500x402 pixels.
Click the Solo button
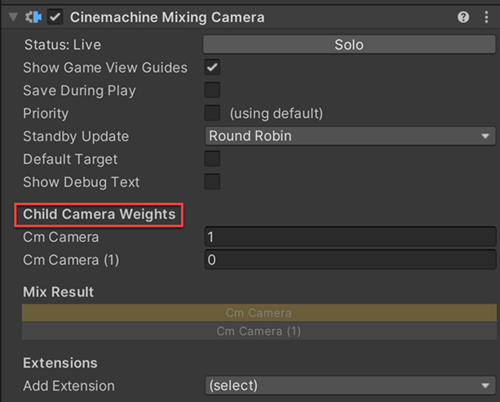pyautogui.click(x=349, y=45)
